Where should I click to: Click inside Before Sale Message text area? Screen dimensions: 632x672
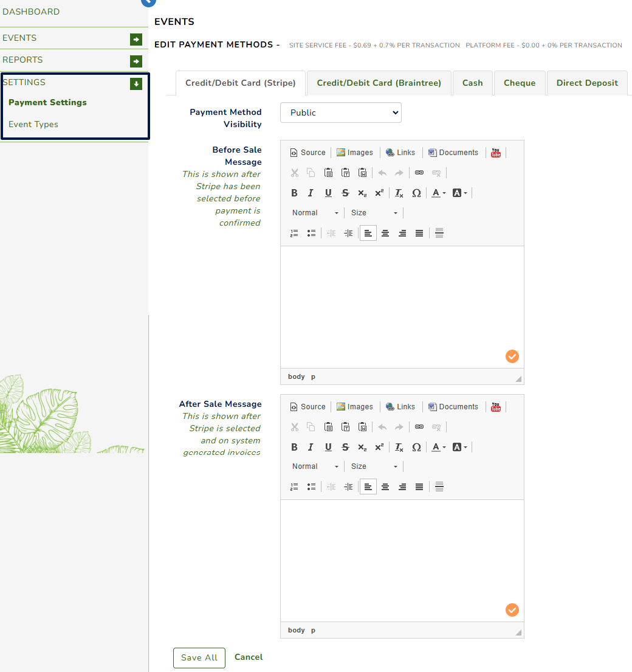click(x=401, y=304)
